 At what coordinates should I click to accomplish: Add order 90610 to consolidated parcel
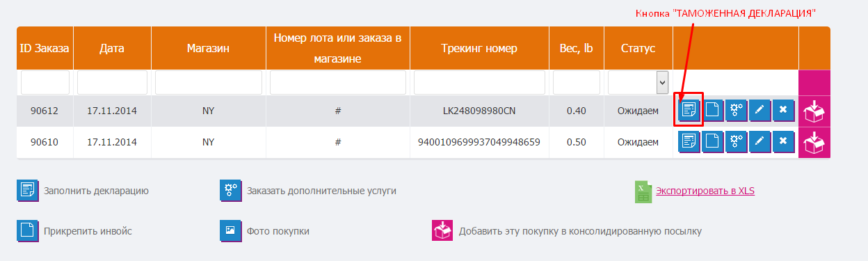(814, 143)
